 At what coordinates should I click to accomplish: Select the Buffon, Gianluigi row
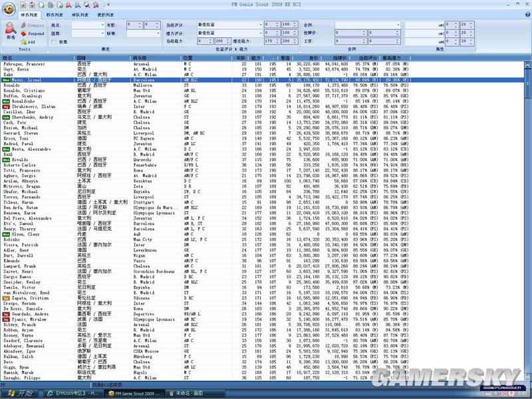pos(262,96)
